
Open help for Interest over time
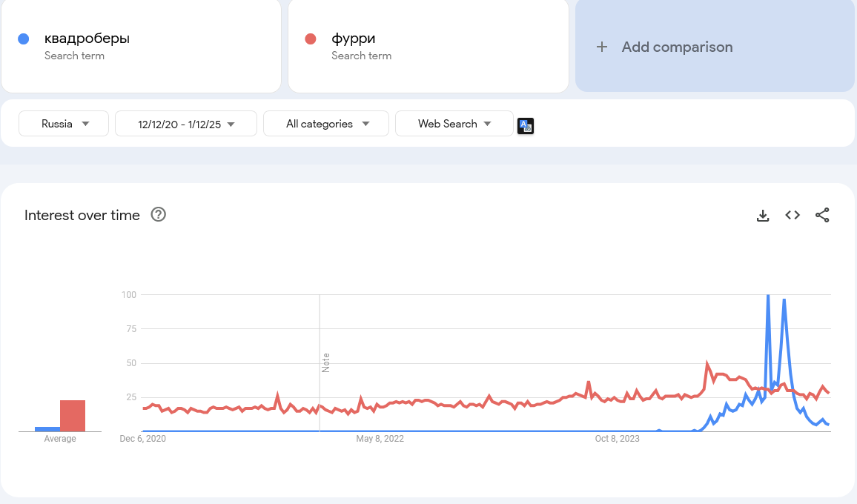coord(159,215)
